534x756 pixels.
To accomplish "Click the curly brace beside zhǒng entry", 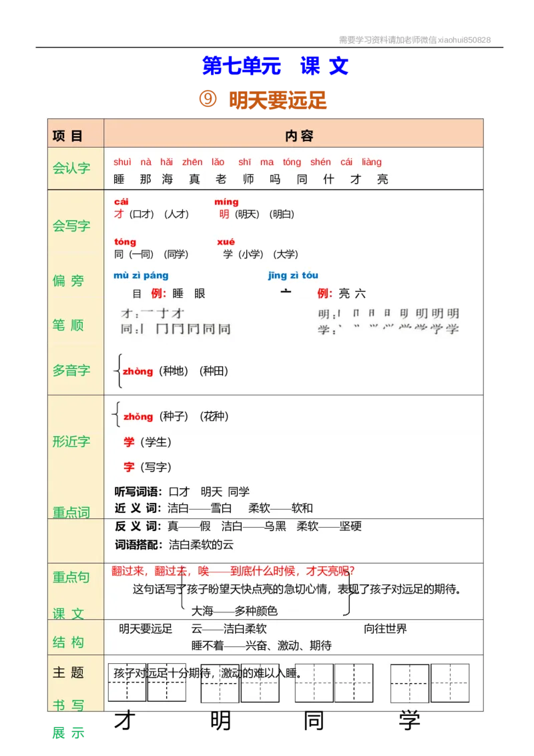I will pos(117,415).
